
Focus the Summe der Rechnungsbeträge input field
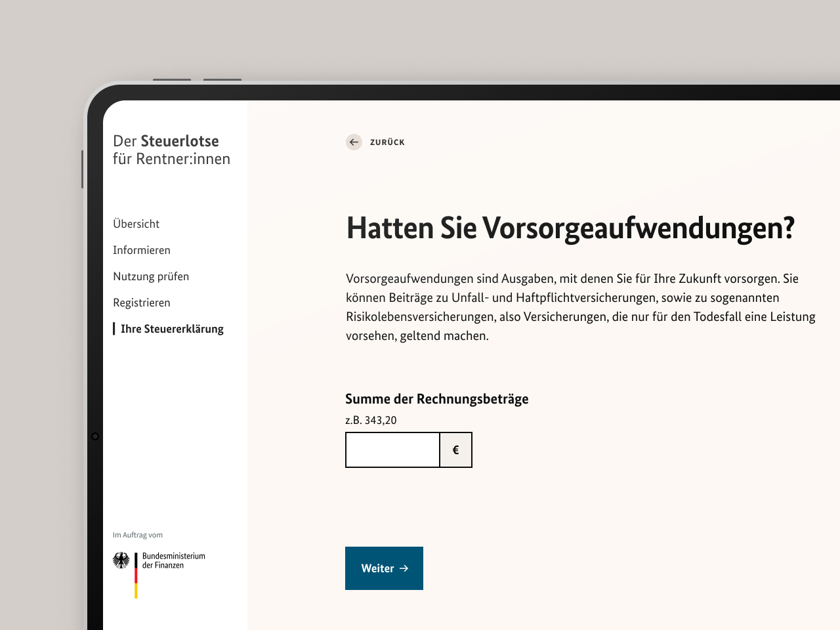point(392,450)
